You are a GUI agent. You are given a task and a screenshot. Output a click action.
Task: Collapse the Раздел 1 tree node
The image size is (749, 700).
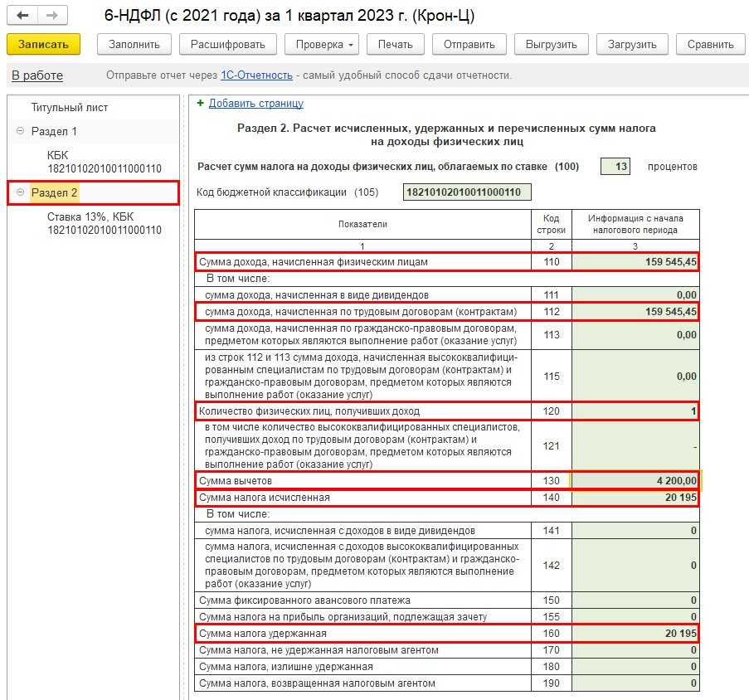point(20,131)
